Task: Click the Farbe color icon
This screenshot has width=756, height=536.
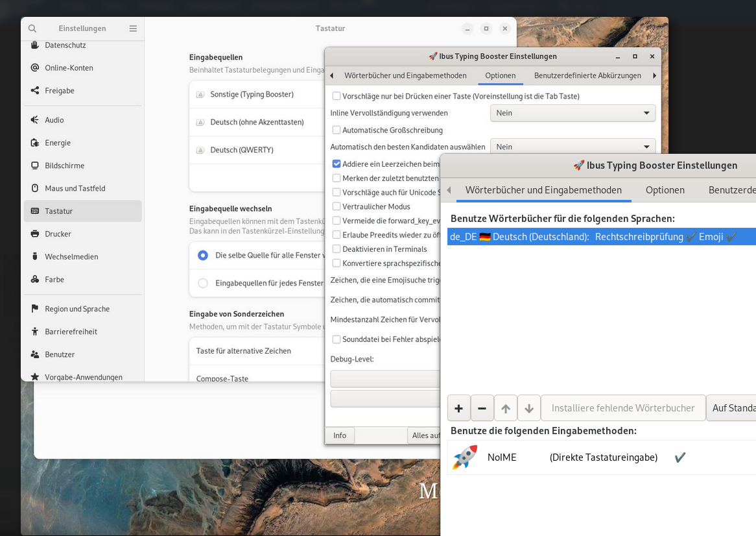Action: pos(35,279)
